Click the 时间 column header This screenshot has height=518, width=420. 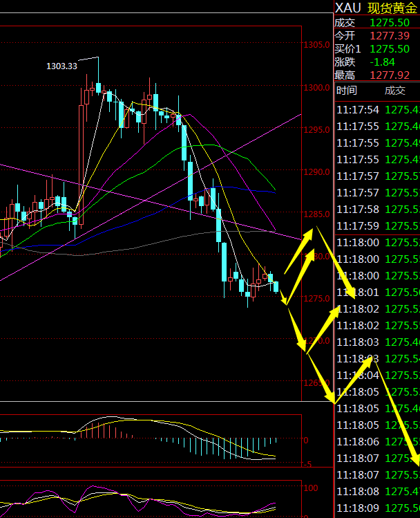[347, 91]
